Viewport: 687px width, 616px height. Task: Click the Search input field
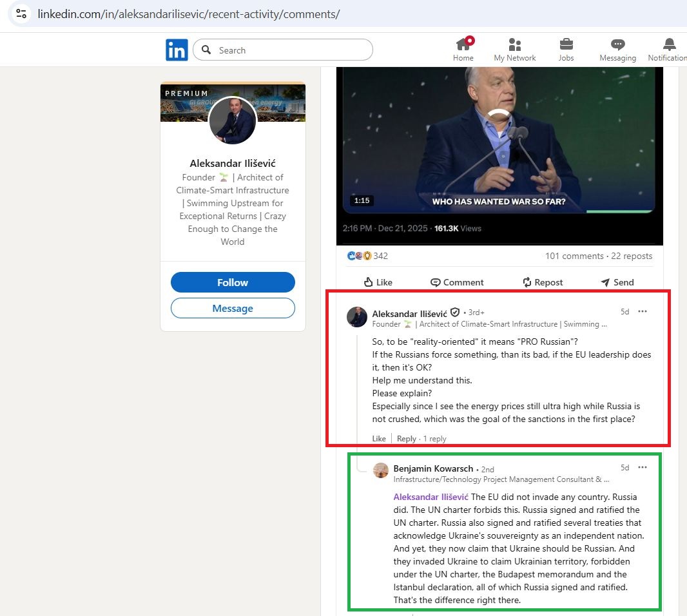[x=284, y=50]
